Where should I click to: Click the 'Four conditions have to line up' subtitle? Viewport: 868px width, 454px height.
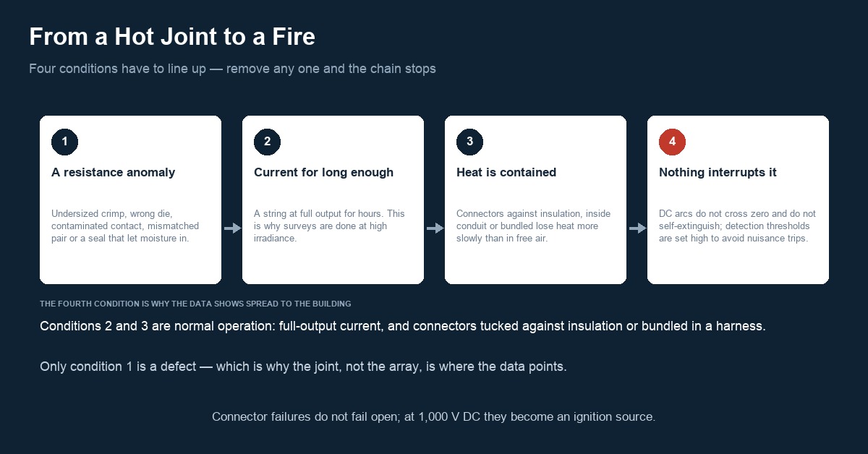(232, 69)
